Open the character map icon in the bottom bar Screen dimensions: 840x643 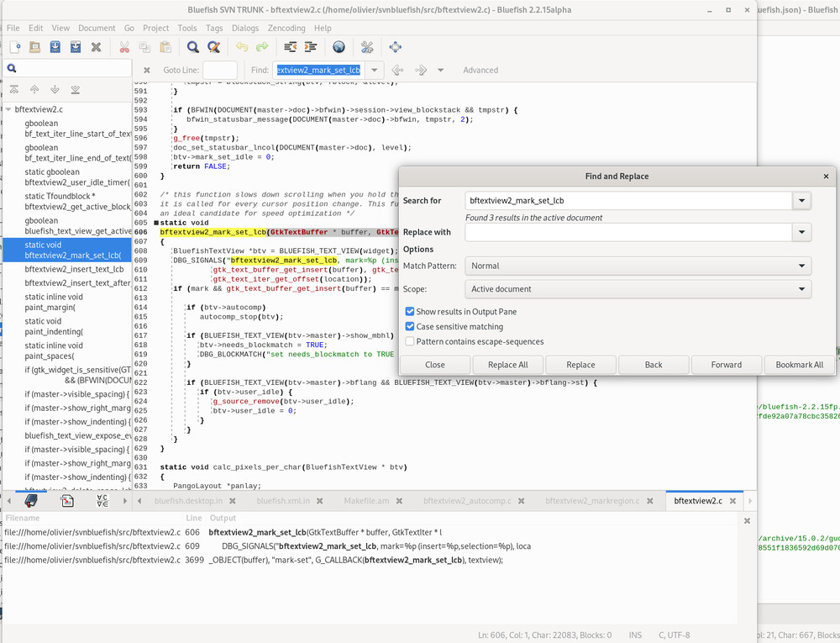pyautogui.click(x=101, y=500)
